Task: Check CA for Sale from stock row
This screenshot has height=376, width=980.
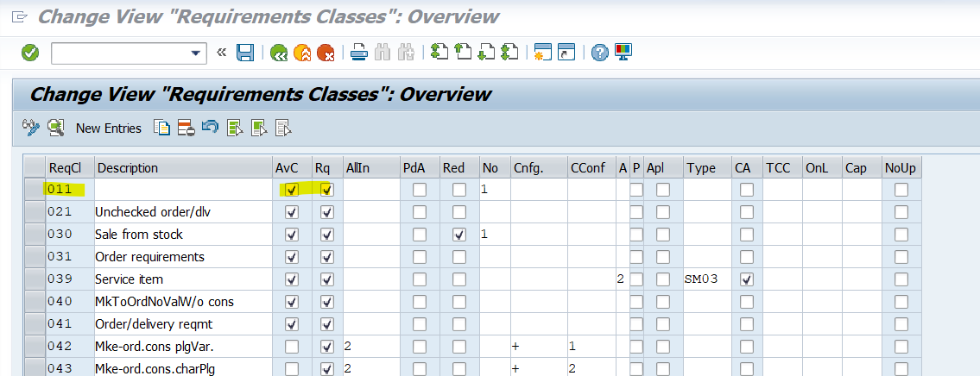Action: (746, 235)
